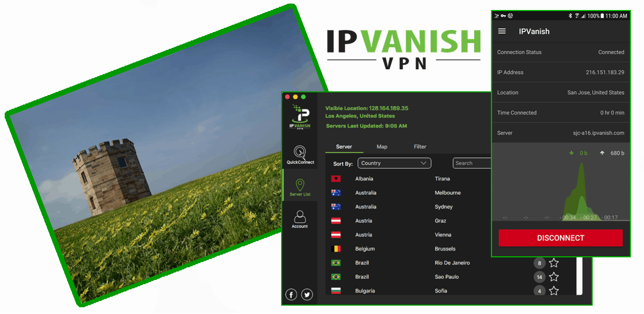Click the Servers Last Updated text
Viewport: 644px width, 314px height.
pyautogui.click(x=366, y=126)
